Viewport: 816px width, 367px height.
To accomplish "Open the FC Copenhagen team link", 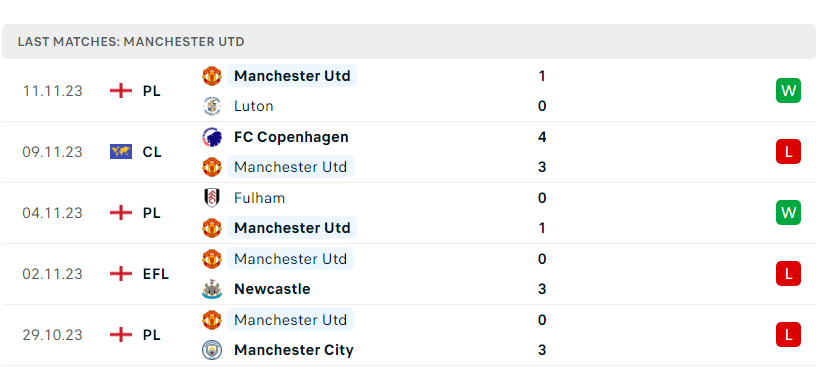I will (291, 137).
